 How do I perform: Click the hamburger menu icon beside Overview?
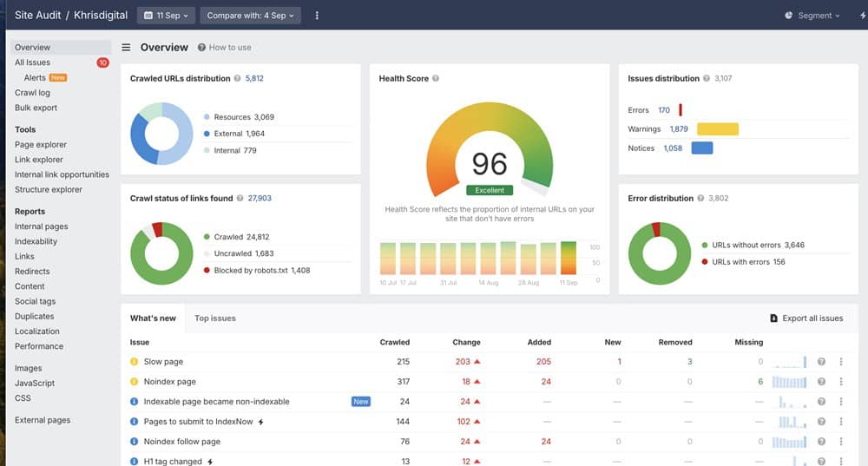click(x=126, y=48)
